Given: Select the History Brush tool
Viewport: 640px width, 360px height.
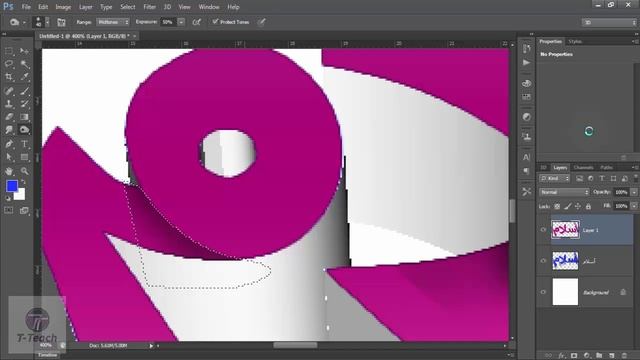Looking at the screenshot, I should click(24, 104).
